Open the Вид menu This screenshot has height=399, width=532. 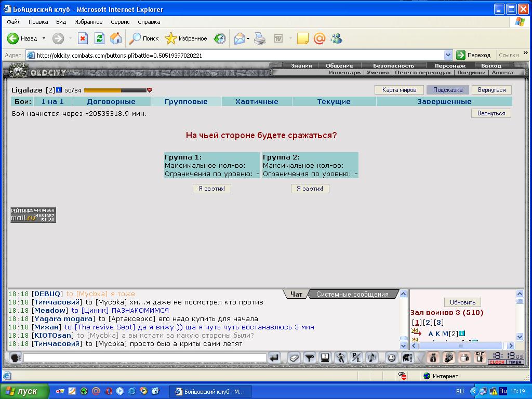[x=61, y=22]
